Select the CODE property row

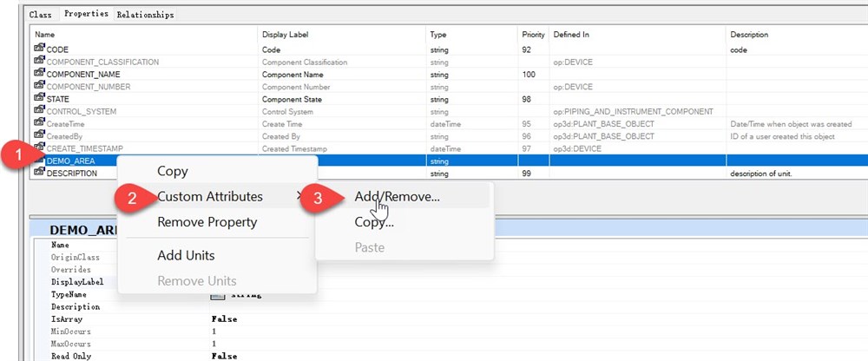450,49
